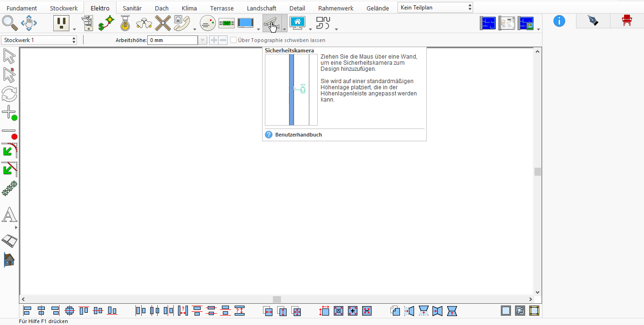Screen dimensions: 644x325
Task: Select the security camera tool
Action: 272,23
